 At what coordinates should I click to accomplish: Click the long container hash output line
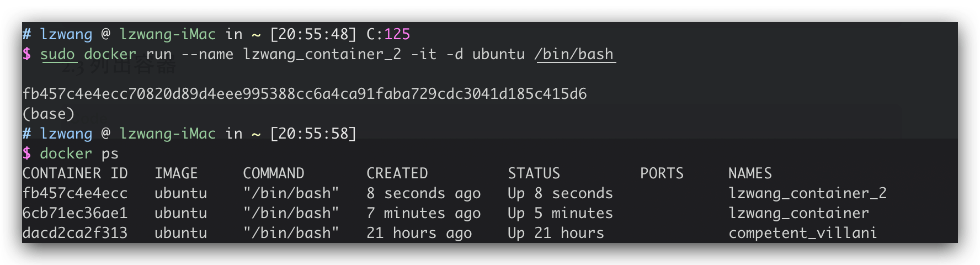pyautogui.click(x=305, y=94)
